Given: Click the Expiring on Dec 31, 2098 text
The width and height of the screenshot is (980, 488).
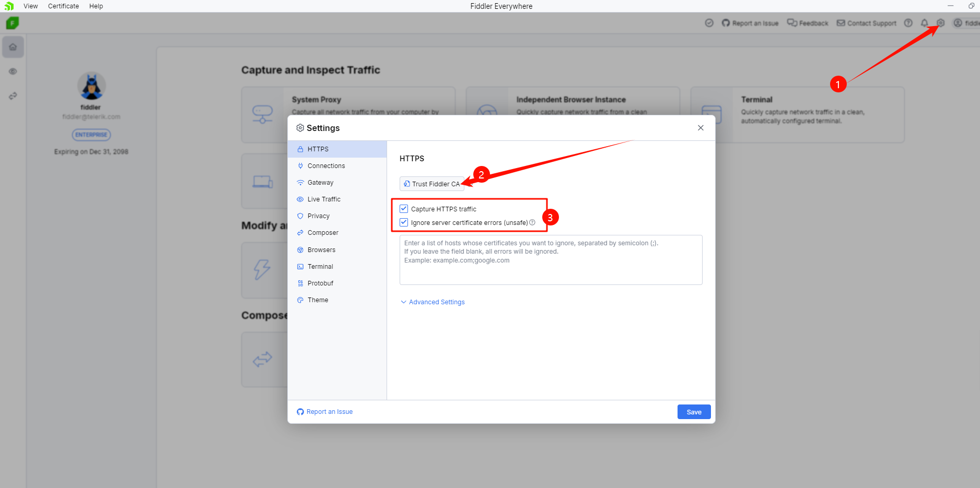Looking at the screenshot, I should tap(91, 152).
